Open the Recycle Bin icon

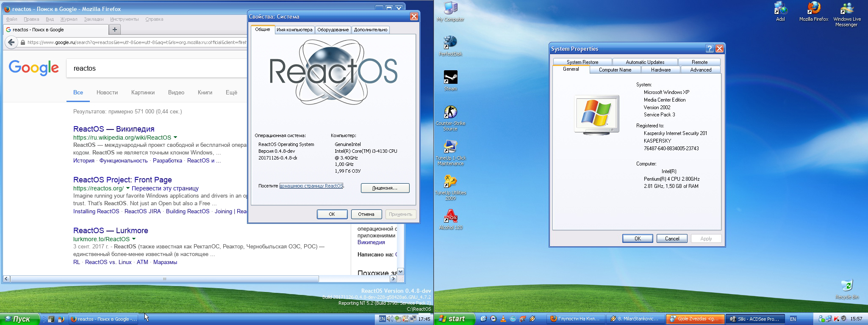tap(847, 289)
